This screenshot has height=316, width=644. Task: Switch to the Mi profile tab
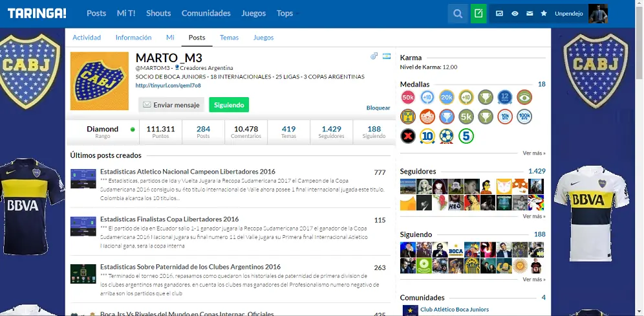coord(170,38)
